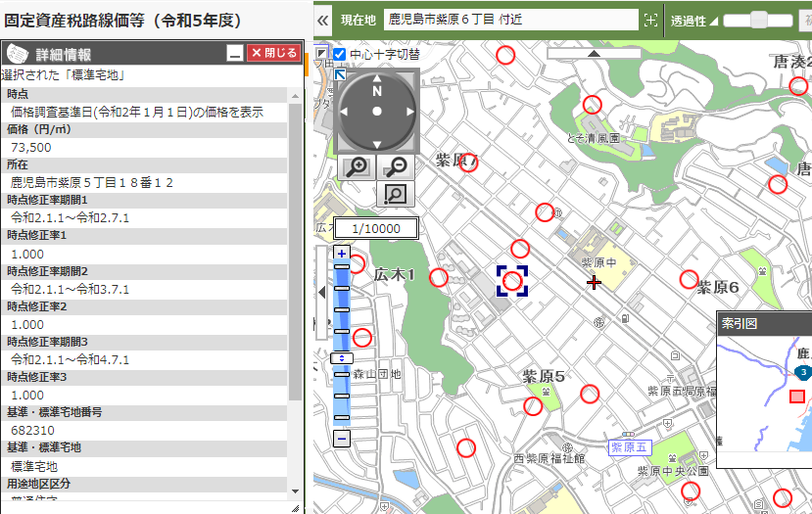Click the 現在地 address input field
Screen dimensions: 812x514
pos(509,20)
